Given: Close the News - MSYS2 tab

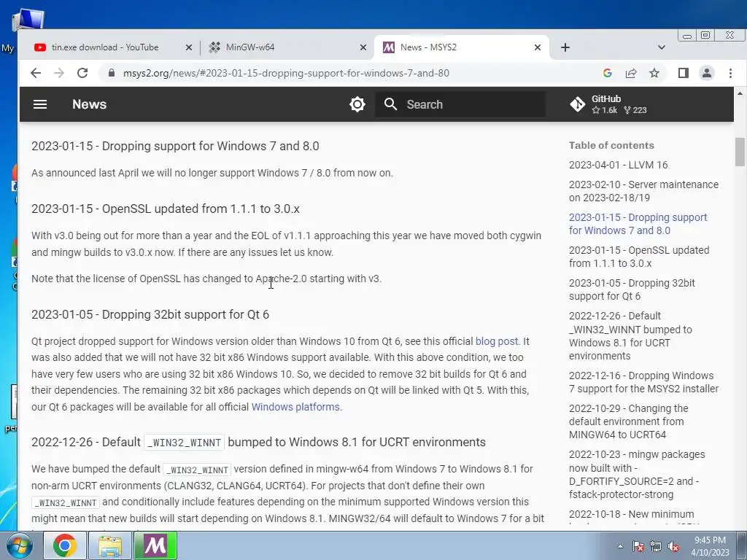Looking at the screenshot, I should click(538, 47).
